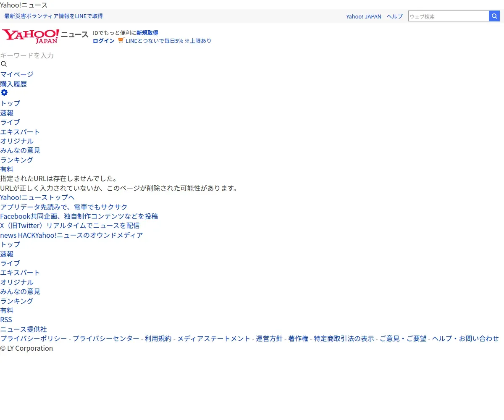Open the ヘルプ link next to Yahoo! JAPAN
The width and height of the screenshot is (504, 420).
[x=395, y=16]
